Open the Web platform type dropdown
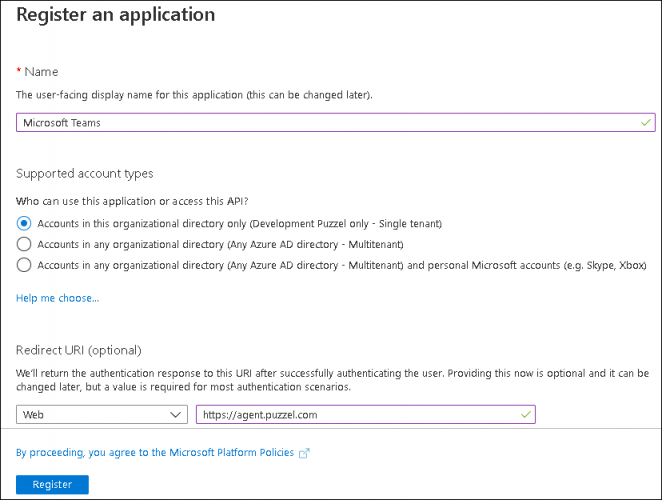 click(x=101, y=414)
